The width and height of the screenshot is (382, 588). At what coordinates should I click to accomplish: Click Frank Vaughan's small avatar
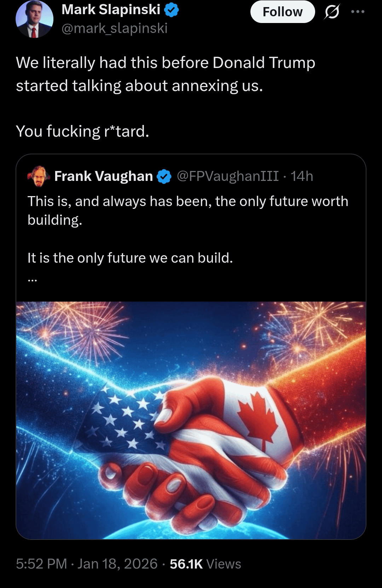click(x=39, y=176)
